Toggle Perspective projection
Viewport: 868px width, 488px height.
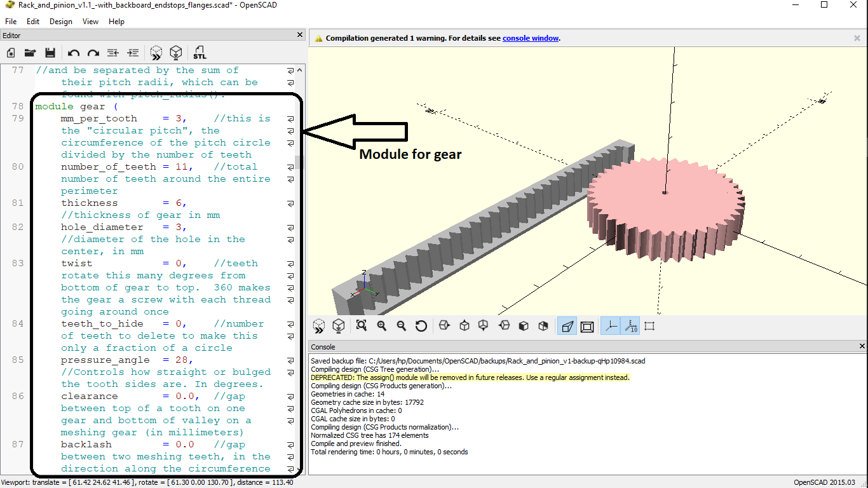567,327
